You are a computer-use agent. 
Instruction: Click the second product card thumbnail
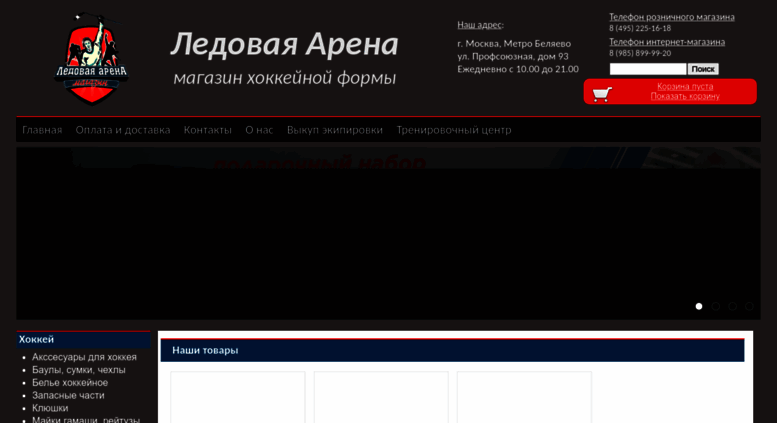[381, 397]
